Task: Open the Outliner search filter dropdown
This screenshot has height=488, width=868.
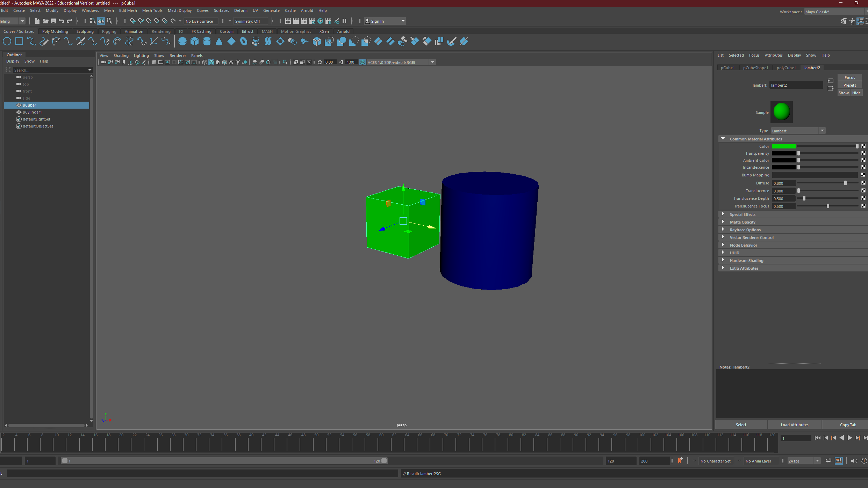Action: (x=90, y=70)
